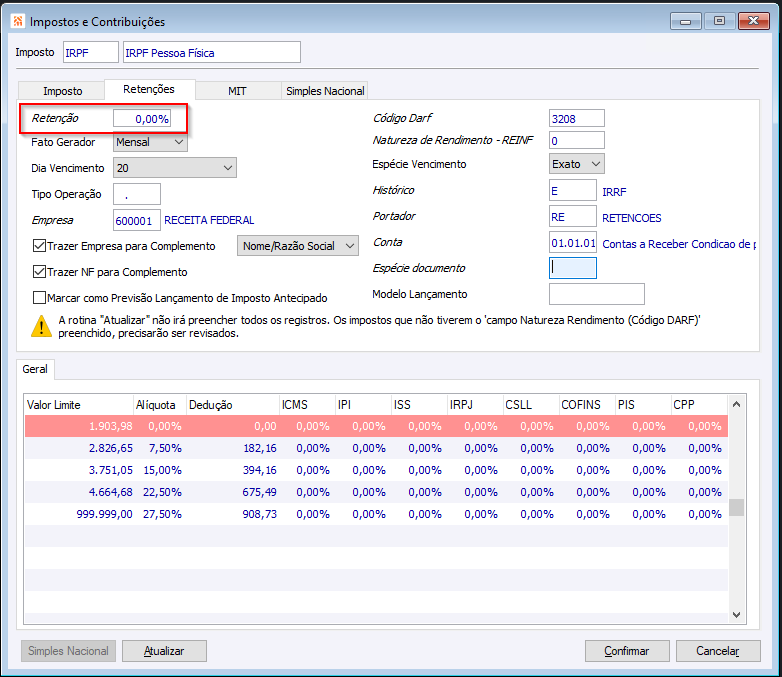Click the 908,73 Dedução cell
The image size is (782, 677).
pyautogui.click(x=233, y=514)
